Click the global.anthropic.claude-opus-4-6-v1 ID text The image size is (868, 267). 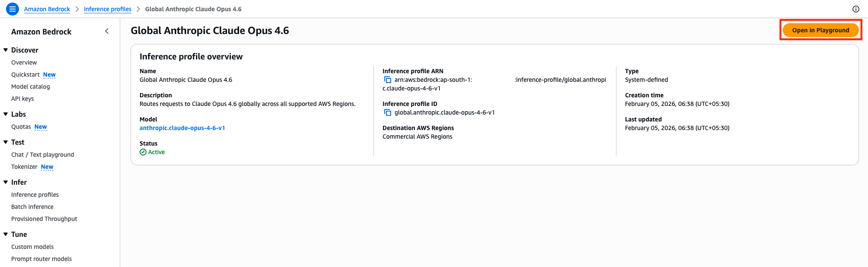point(445,112)
